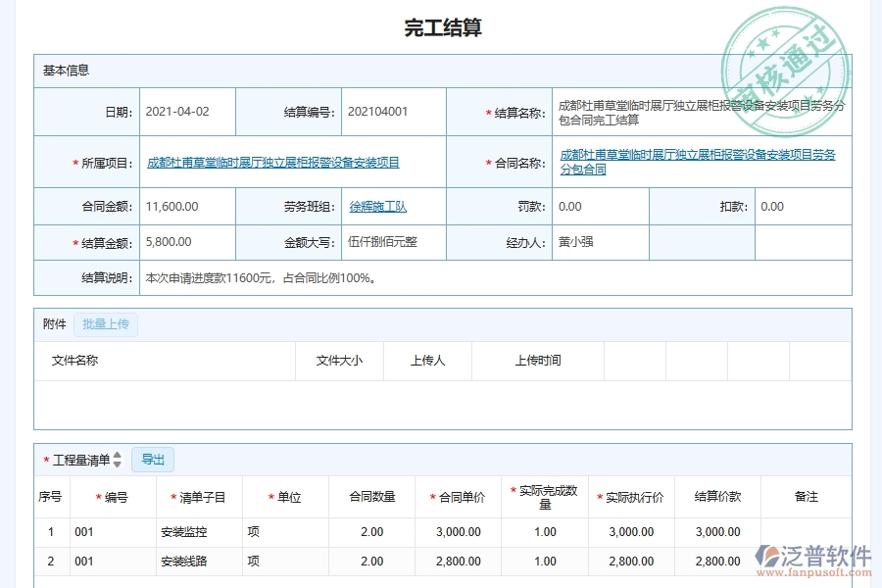Open the 所属项目 project link
This screenshot has width=882, height=588.
(x=272, y=162)
